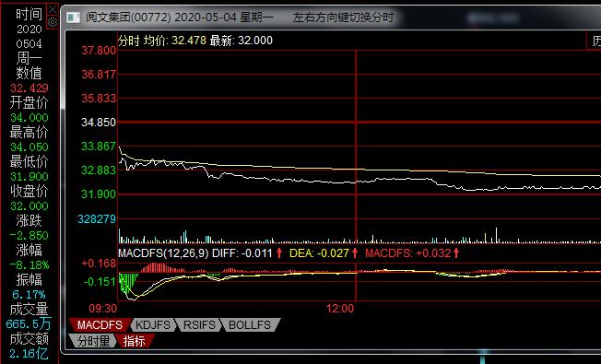Image resolution: width=601 pixels, height=364 pixels.
Task: Click the 34.850 previous close price label
Action: point(99,123)
